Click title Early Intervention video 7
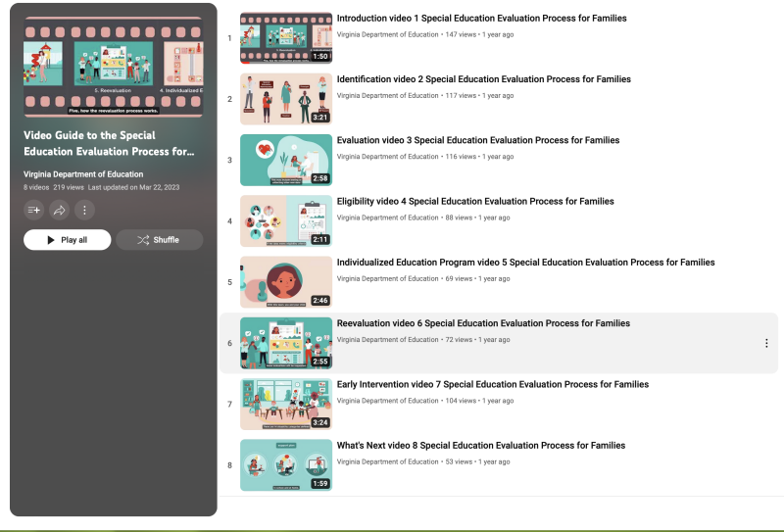Viewport: 784px width, 532px height. 493,384
